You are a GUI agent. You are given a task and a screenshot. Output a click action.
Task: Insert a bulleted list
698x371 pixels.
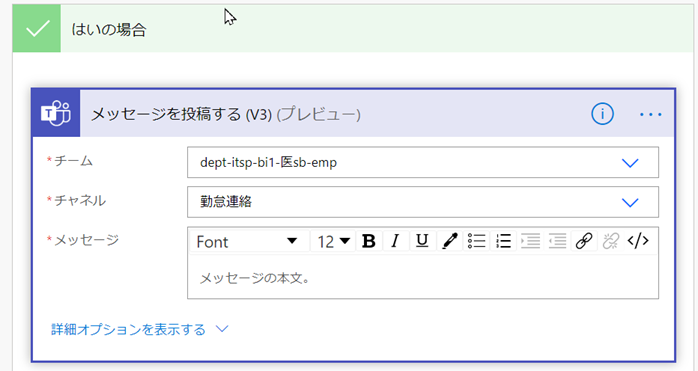[x=476, y=241]
